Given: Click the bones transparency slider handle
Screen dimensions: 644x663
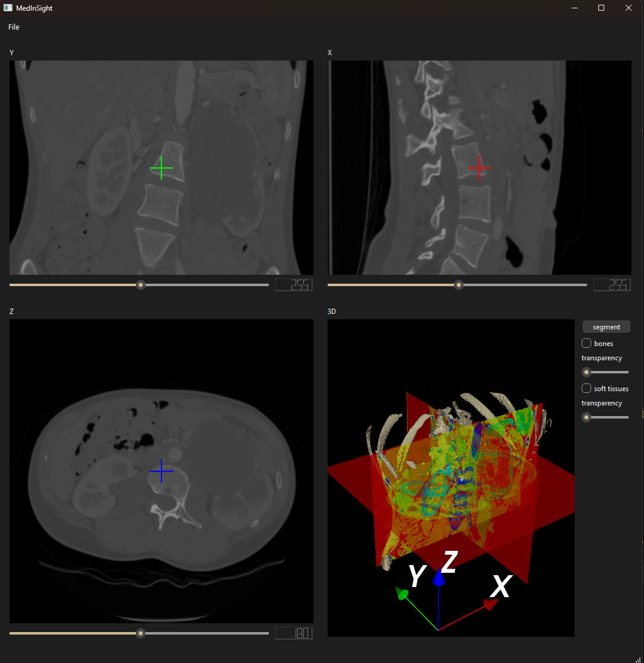Looking at the screenshot, I should (586, 372).
